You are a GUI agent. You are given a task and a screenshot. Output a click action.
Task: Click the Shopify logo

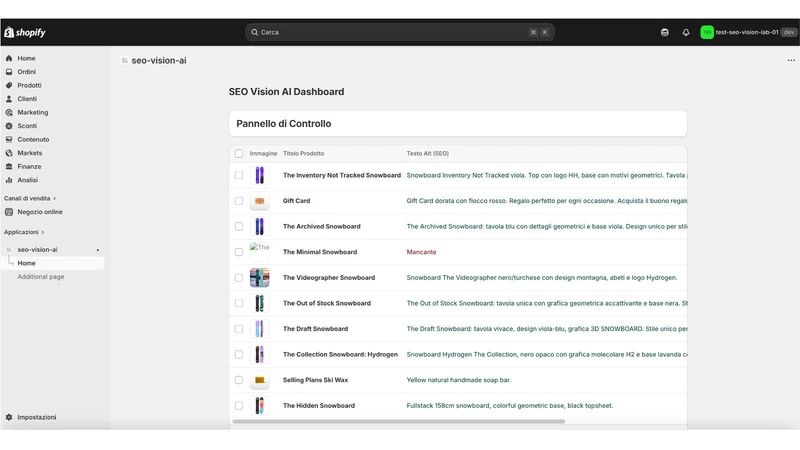click(x=25, y=32)
